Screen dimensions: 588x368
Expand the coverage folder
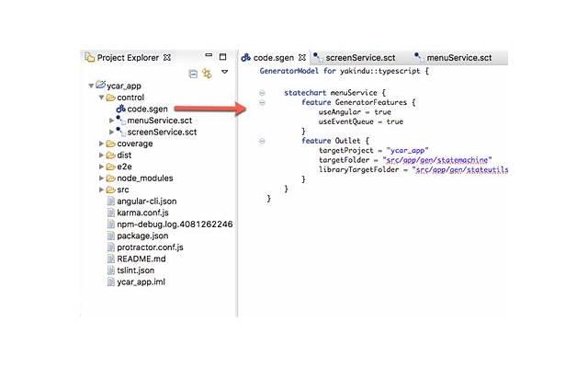tap(101, 144)
